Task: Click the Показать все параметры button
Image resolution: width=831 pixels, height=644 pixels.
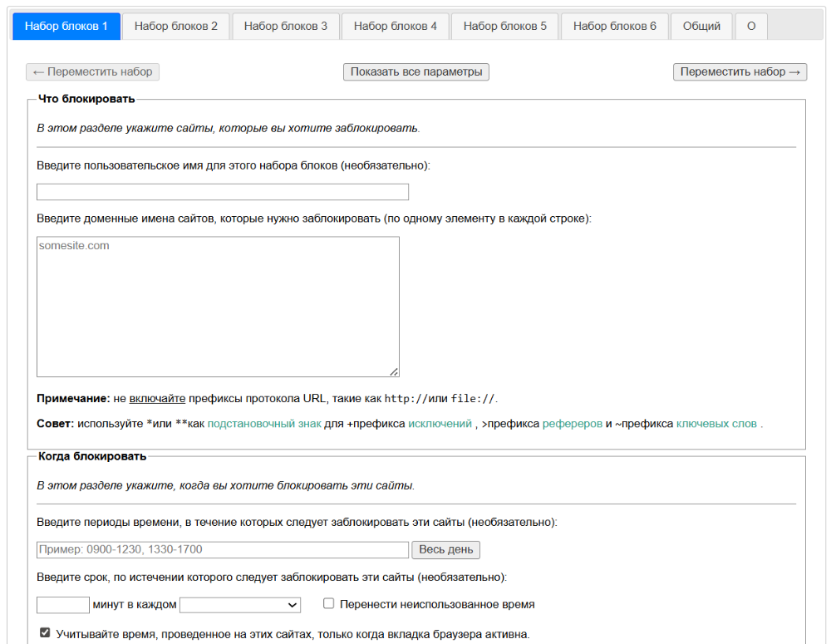Action: [416, 72]
